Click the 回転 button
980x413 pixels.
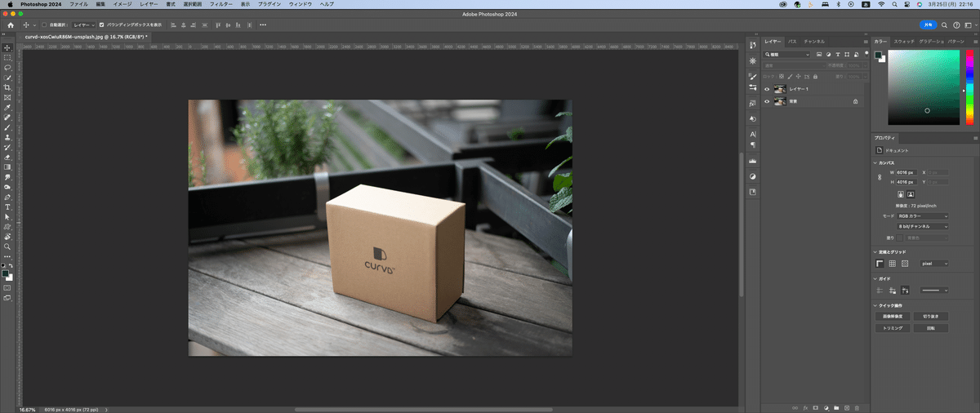931,327
